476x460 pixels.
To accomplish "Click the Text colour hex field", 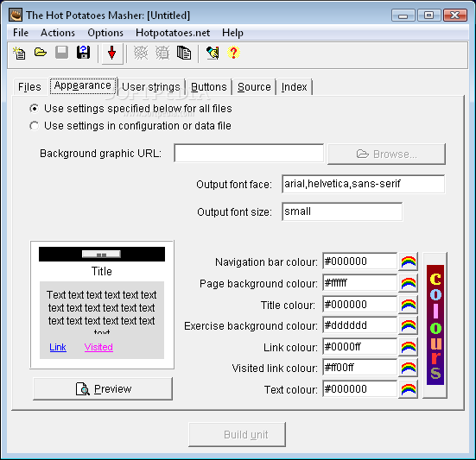I will coord(359,389).
